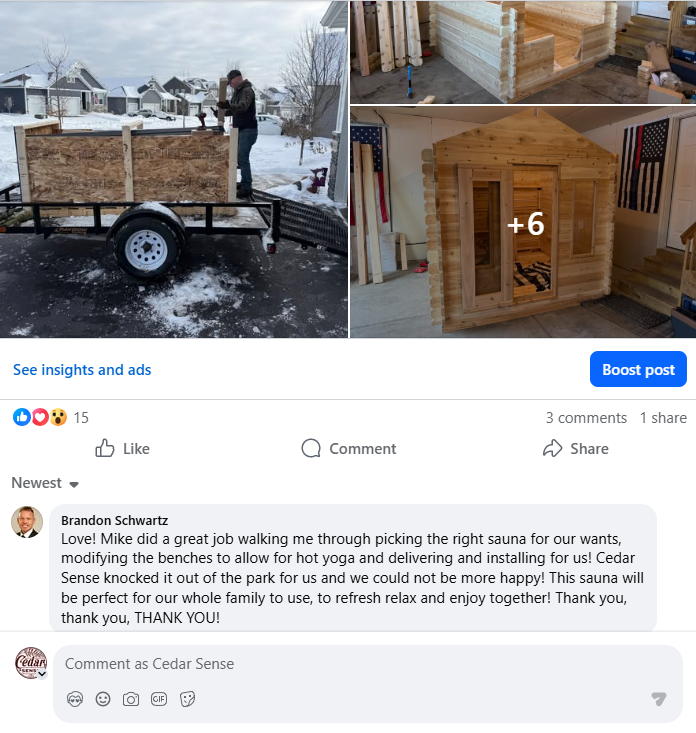Open the sticker picker icon
696x733 pixels.
(x=187, y=699)
